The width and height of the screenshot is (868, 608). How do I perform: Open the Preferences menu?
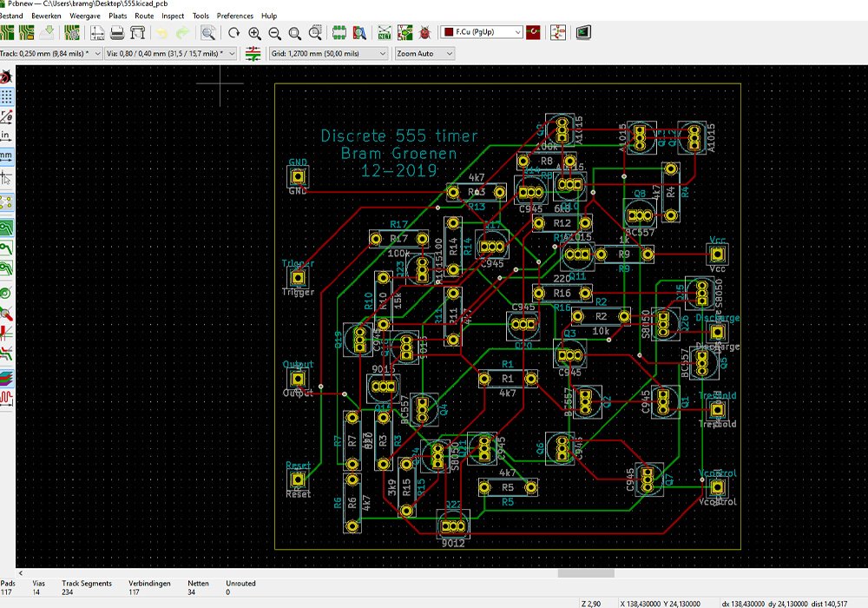[x=234, y=16]
